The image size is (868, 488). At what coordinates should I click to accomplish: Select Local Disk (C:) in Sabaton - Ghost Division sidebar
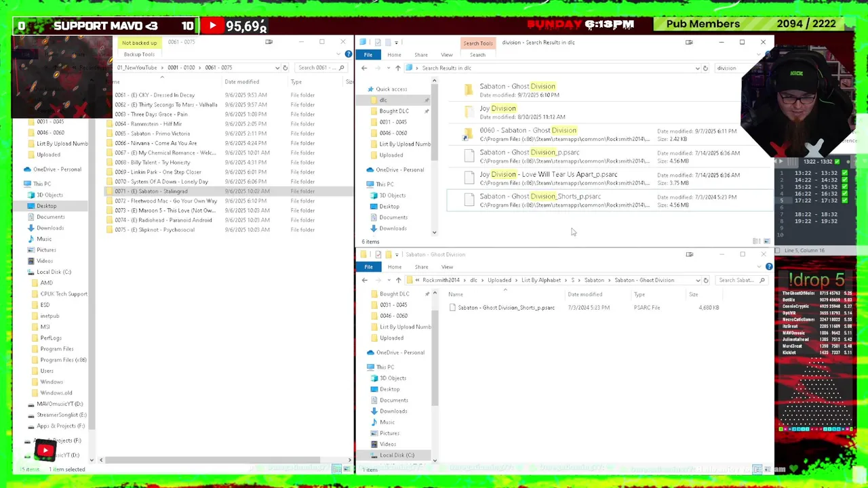(x=397, y=455)
